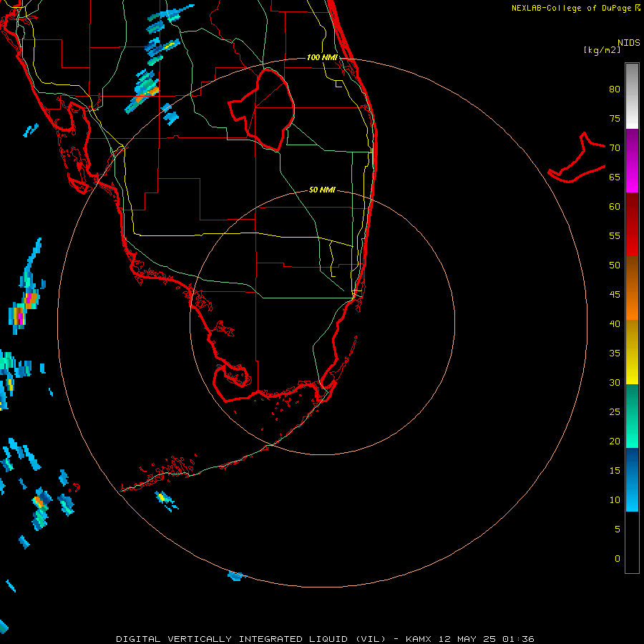644x644 pixels.
Task: Click the blue echo on the southern 100 NMI ring
Action: click(236, 575)
